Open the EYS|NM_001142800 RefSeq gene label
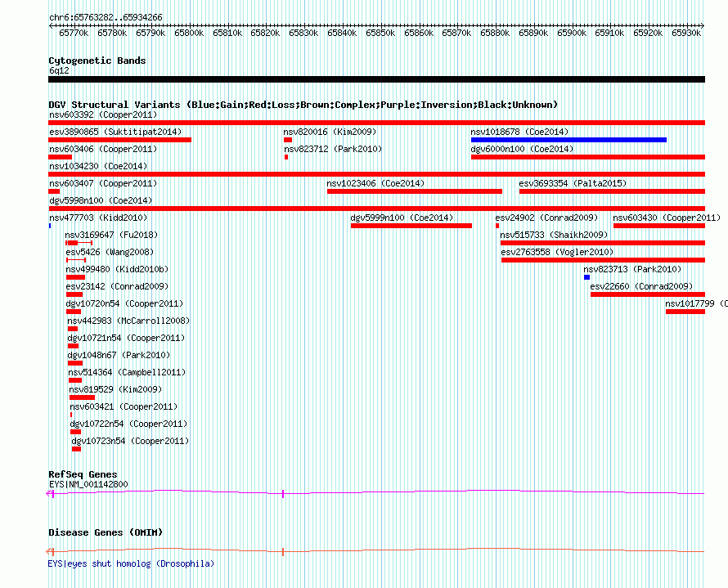728x588 pixels. coord(88,484)
